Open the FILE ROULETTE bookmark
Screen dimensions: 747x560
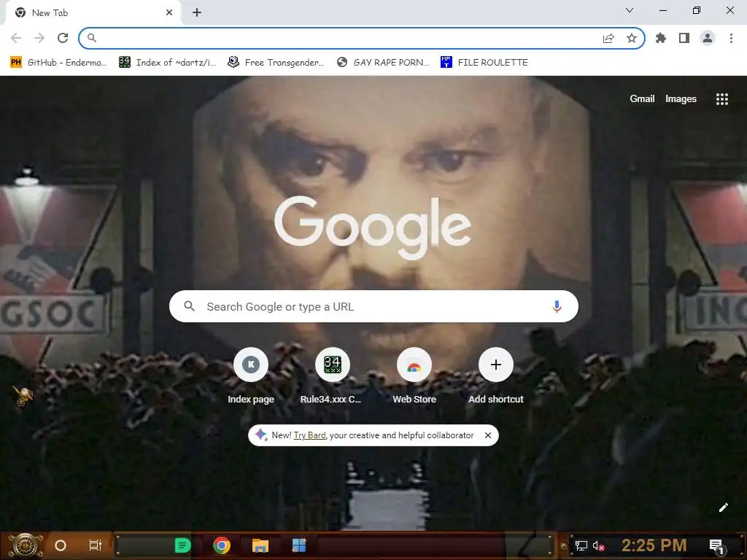coord(484,63)
